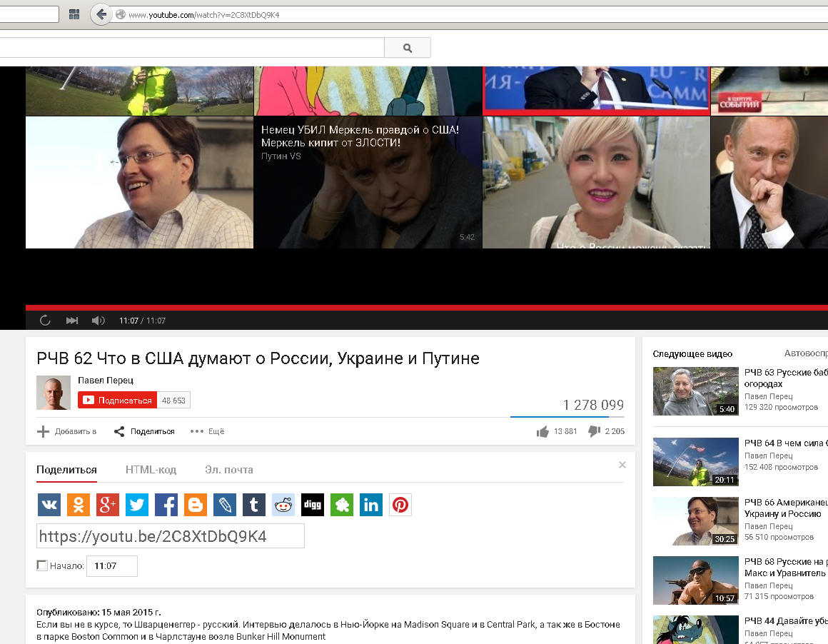The width and height of the screenshot is (828, 644).
Task: Click Добавить в button
Action: (x=66, y=432)
